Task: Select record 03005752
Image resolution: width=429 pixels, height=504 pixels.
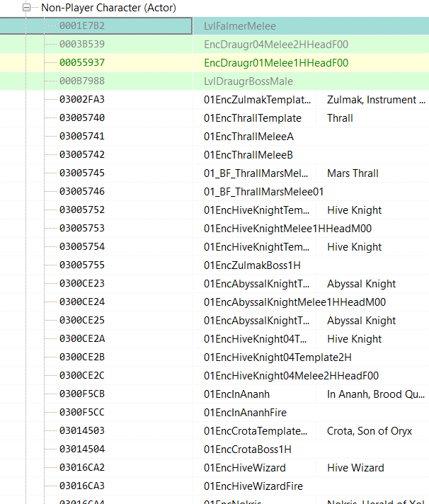Action: pos(82,210)
